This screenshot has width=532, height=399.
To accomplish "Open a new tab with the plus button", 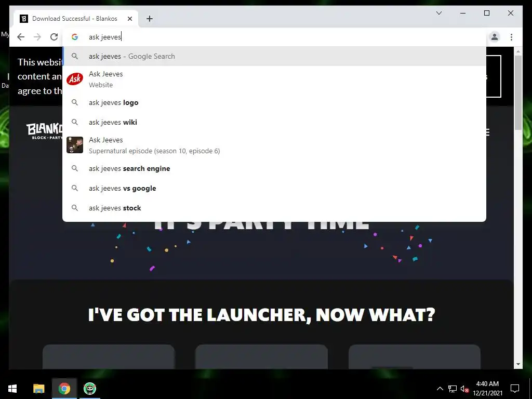I will [150, 19].
